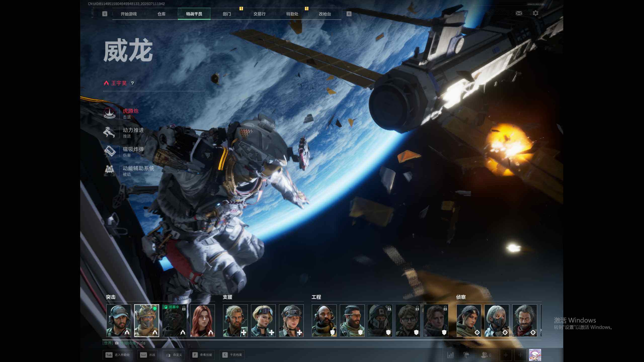The image size is (644, 362).
Task: Select the 磁吸炸弹 skill icon
Action: tap(110, 152)
